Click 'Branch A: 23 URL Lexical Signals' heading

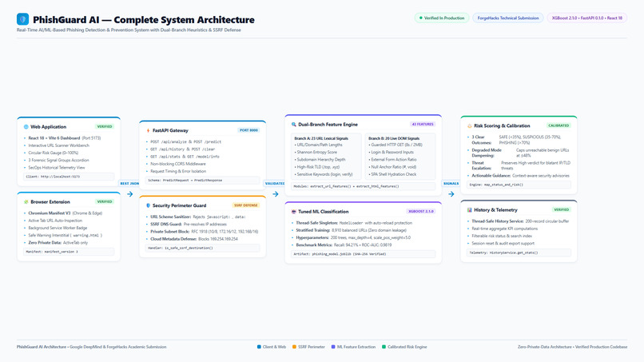(x=321, y=138)
